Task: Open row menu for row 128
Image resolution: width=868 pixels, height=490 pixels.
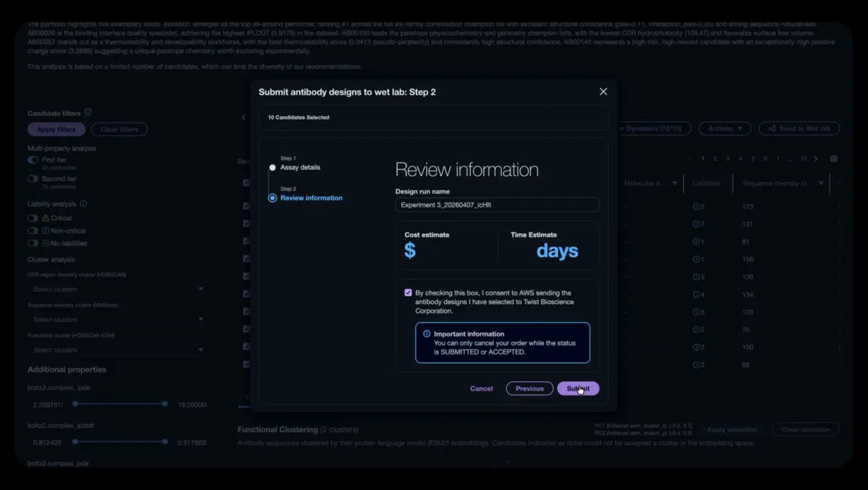Action: 839,312
